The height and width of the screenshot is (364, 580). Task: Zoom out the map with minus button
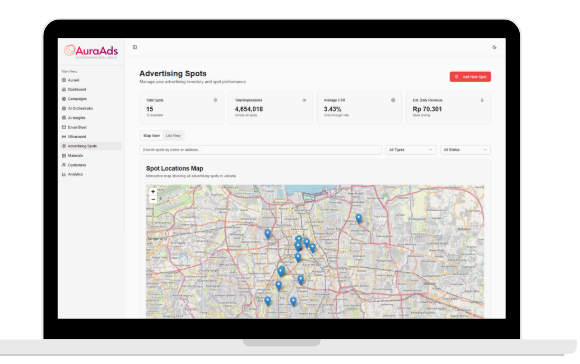tap(153, 199)
